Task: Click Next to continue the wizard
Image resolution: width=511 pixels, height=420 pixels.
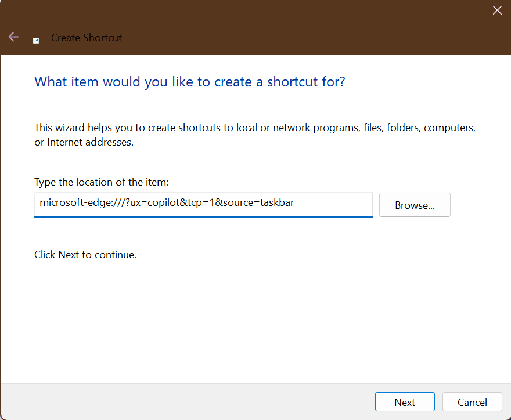Action: 405,402
